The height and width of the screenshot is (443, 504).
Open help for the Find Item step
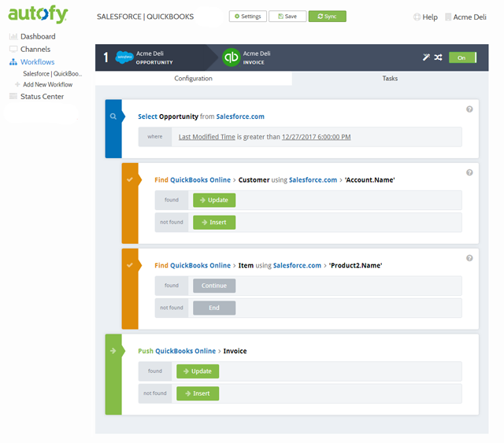click(469, 258)
